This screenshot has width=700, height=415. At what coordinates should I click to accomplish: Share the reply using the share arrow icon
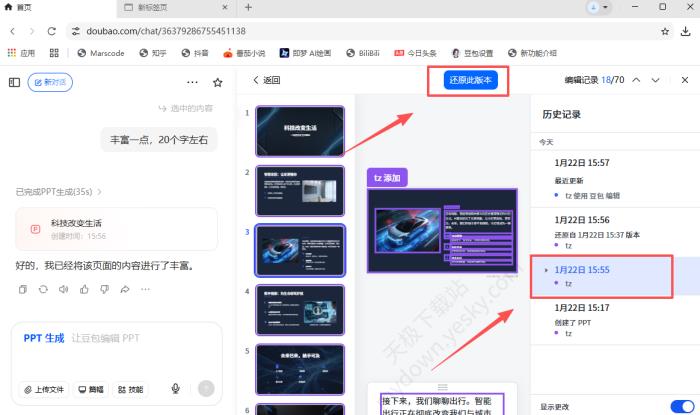(x=125, y=289)
